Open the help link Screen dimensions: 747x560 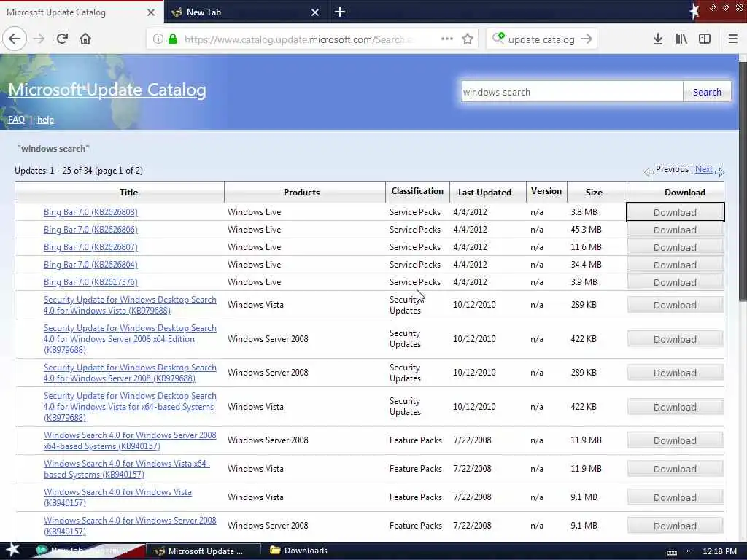(45, 120)
